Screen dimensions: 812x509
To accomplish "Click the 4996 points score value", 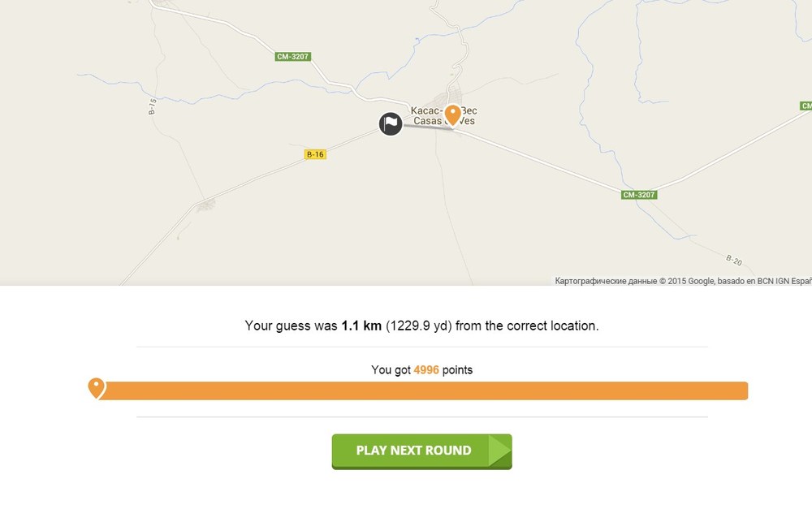I will coord(426,370).
